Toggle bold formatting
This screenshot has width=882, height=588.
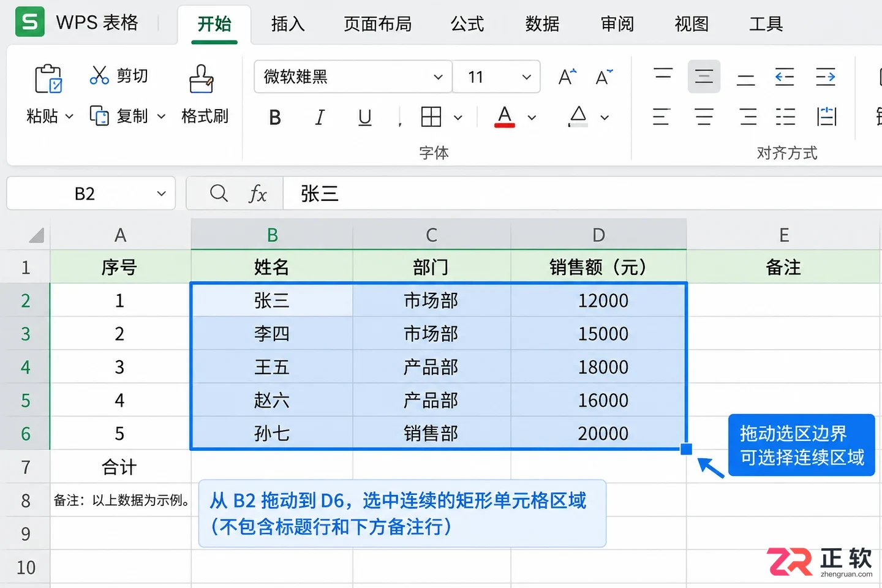click(x=275, y=117)
